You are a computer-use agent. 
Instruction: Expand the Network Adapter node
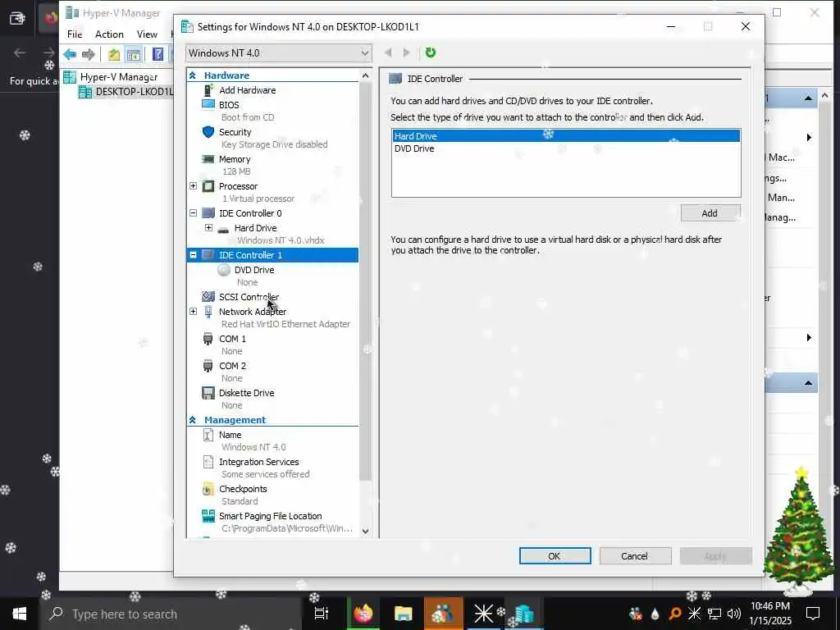194,311
